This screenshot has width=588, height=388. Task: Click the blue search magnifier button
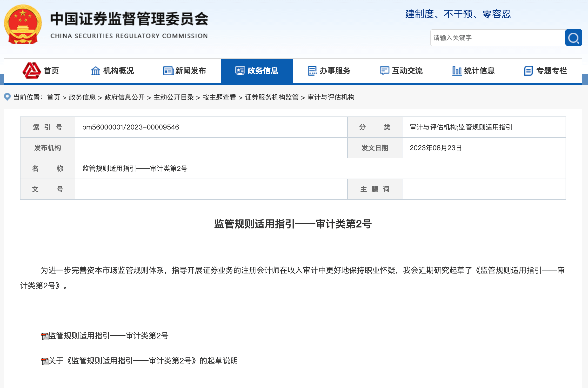[x=573, y=38]
